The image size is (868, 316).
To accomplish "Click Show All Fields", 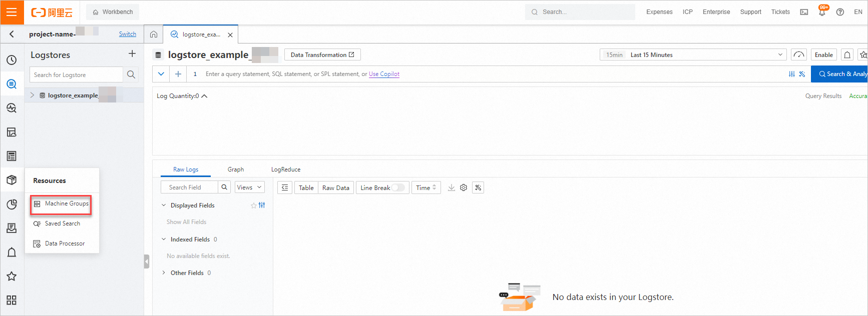I will [186, 222].
